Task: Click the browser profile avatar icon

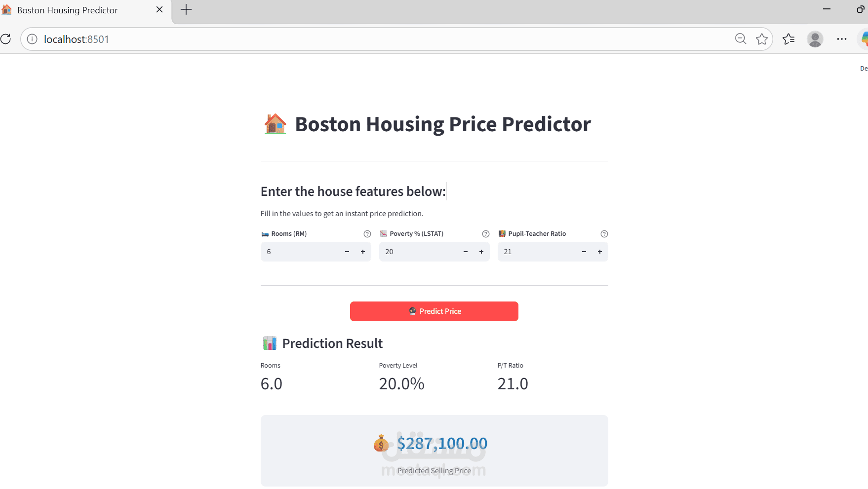Action: pyautogui.click(x=815, y=39)
